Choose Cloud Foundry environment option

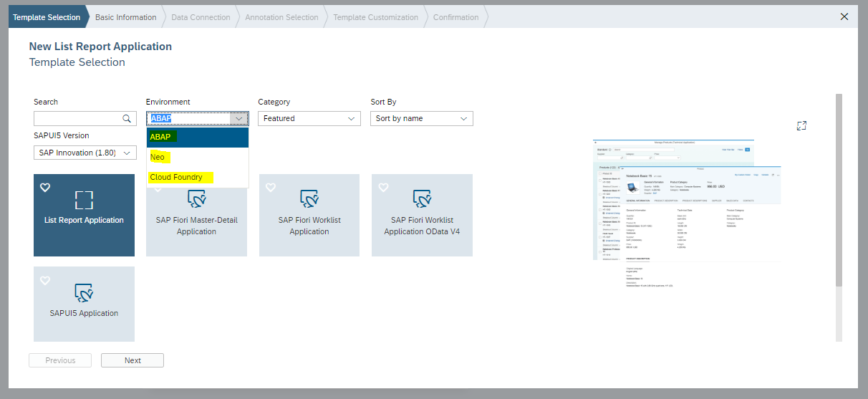point(198,177)
